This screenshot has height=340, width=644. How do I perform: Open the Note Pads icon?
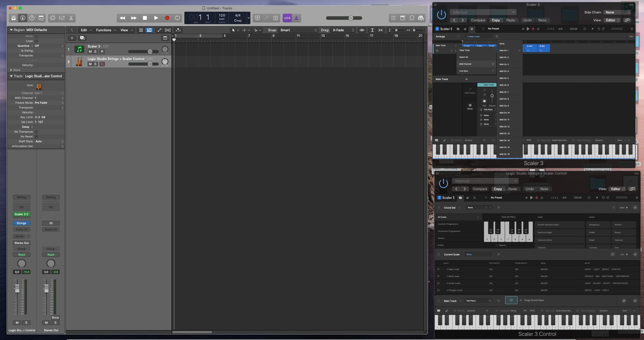[x=402, y=18]
